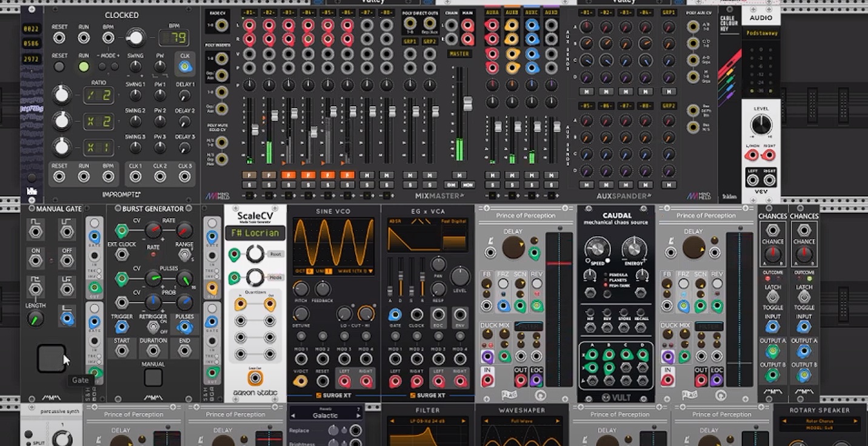The image size is (868, 446).
Task: Open the LP OB-Xd 24 dB selector on FILTER
Action: [427, 420]
